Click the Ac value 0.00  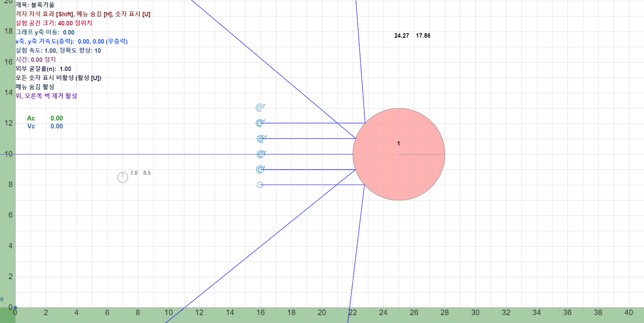coord(57,118)
